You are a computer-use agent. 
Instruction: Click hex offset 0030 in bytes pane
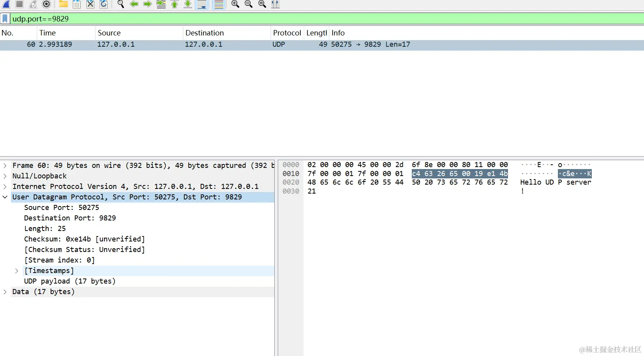tap(291, 191)
